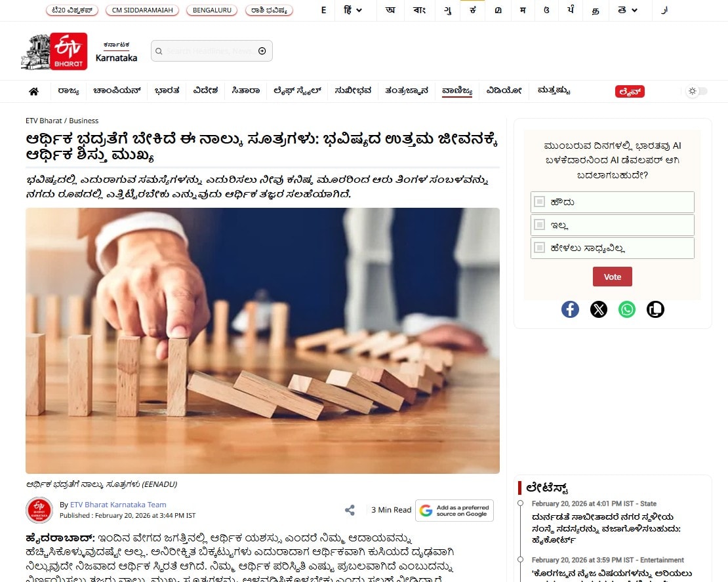Copy poll link icon

(655, 309)
